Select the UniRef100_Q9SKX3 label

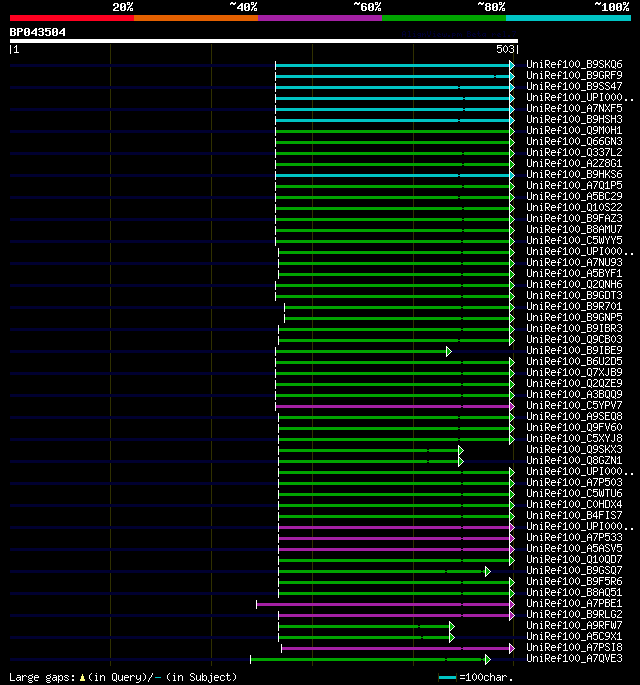click(x=574, y=449)
